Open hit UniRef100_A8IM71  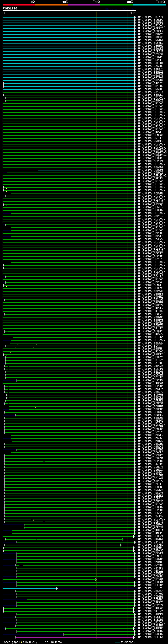[151, 17]
